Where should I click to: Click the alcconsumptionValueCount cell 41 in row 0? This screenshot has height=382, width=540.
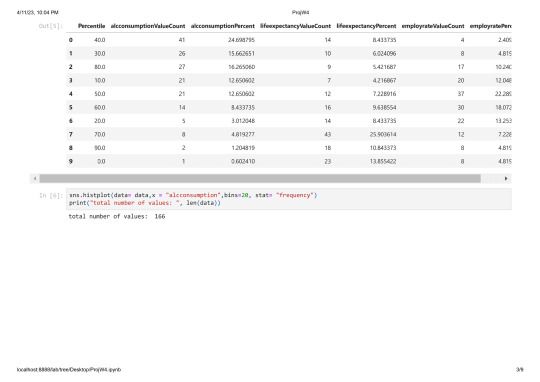point(182,40)
